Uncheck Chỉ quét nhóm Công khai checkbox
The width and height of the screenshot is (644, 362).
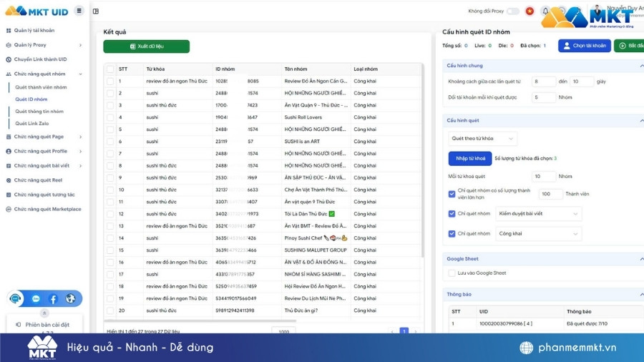(452, 234)
